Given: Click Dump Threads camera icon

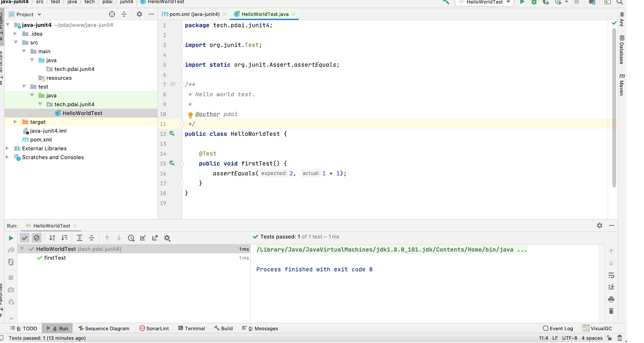Looking at the screenshot, I should tap(11, 290).
